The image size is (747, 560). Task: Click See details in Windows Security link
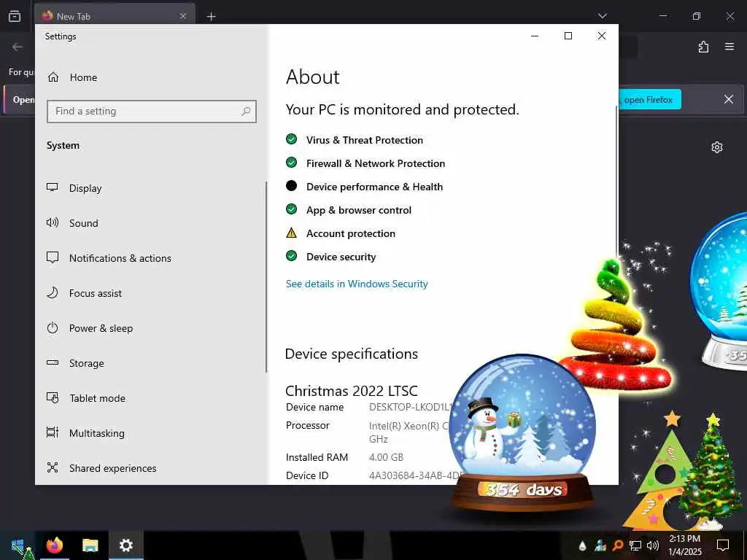(357, 284)
